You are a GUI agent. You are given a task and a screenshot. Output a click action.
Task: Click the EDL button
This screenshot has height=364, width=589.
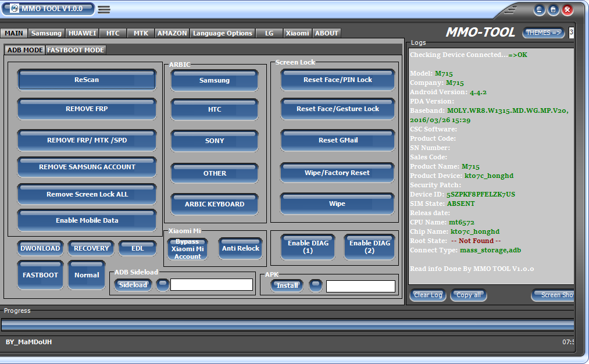[x=137, y=248]
